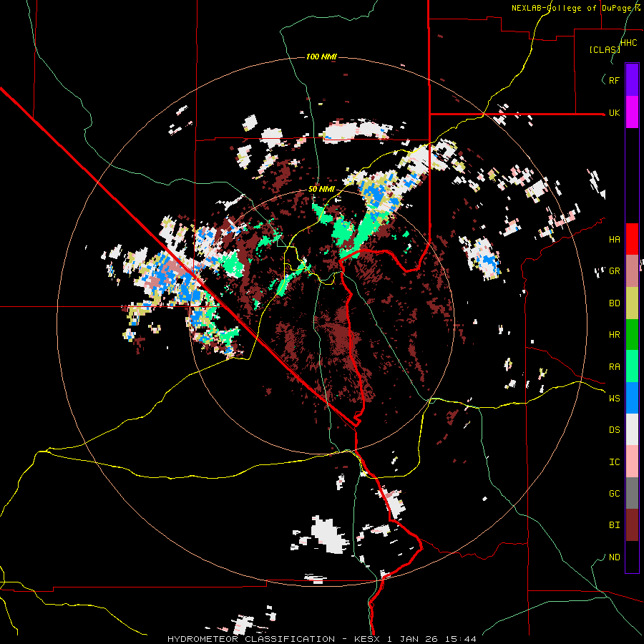
Task: Click the brown BI legend swatch
Action: click(x=632, y=525)
